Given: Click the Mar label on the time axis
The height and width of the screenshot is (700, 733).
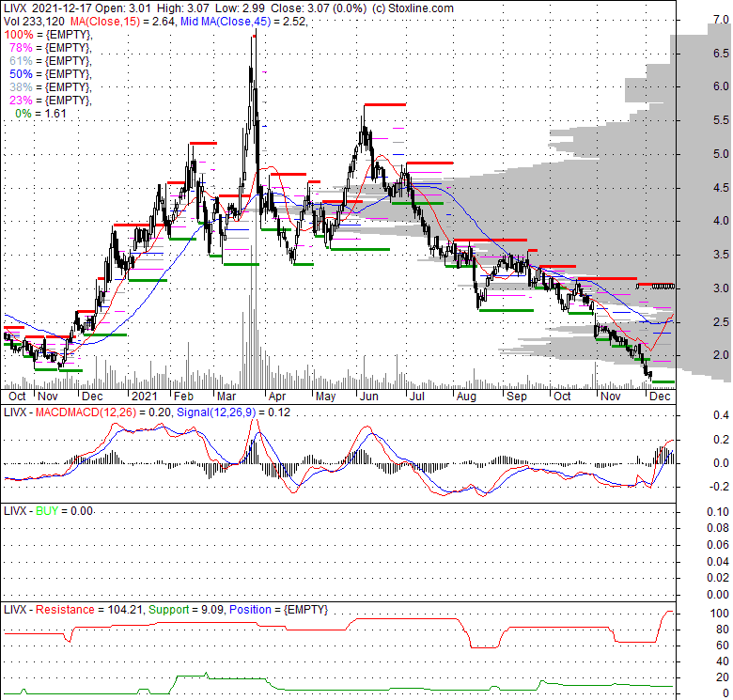Looking at the screenshot, I should coord(226,397).
